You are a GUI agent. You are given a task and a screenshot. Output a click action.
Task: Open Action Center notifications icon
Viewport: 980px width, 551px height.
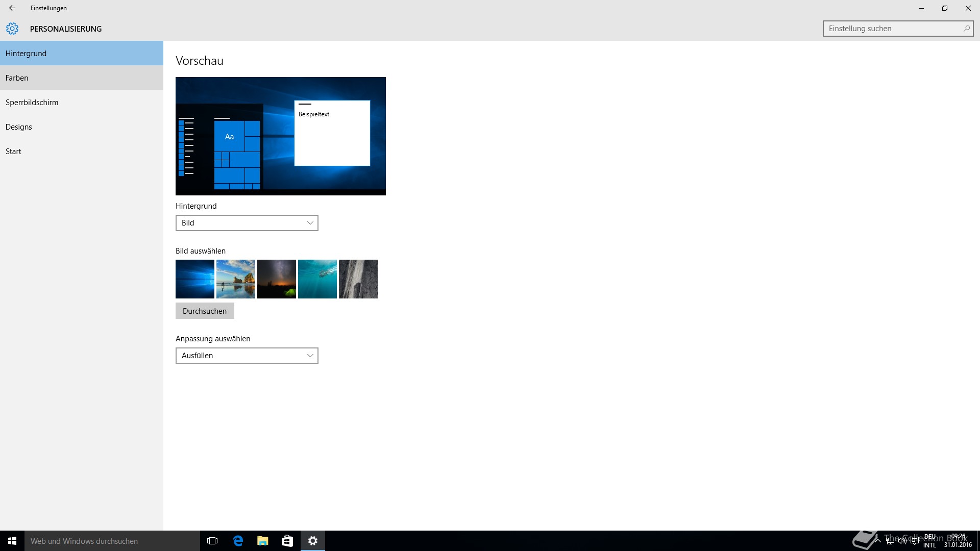pyautogui.click(x=915, y=541)
